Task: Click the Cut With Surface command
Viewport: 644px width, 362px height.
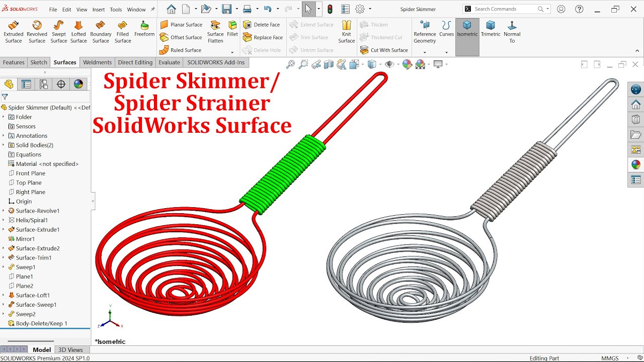Action: pyautogui.click(x=384, y=50)
